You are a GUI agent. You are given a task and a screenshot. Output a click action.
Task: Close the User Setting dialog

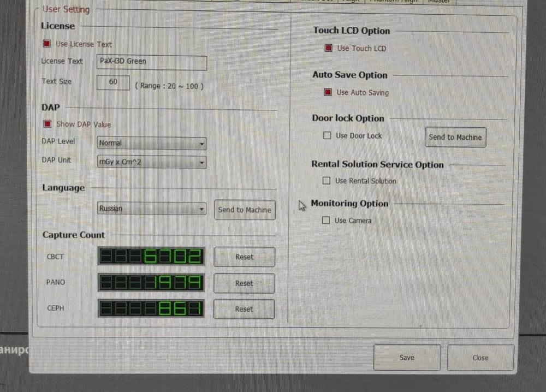pyautogui.click(x=480, y=358)
